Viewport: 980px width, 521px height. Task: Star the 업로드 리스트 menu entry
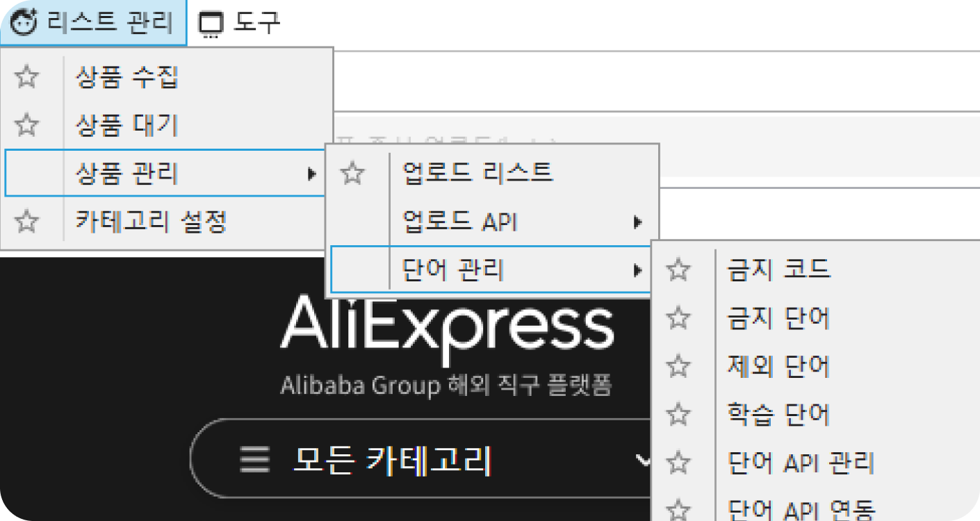pos(353,172)
